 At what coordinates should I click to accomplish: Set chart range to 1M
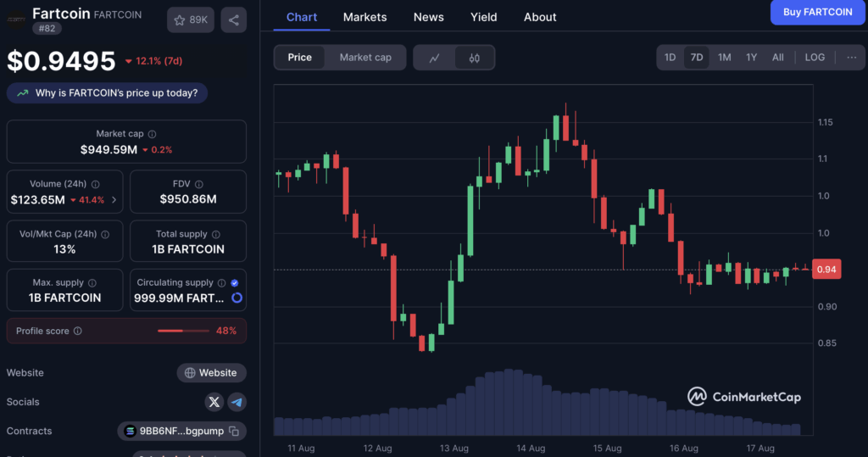click(x=724, y=57)
